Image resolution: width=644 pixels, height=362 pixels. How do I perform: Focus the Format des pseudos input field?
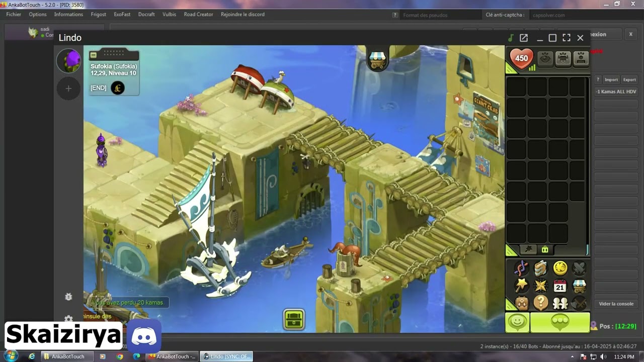pos(441,15)
